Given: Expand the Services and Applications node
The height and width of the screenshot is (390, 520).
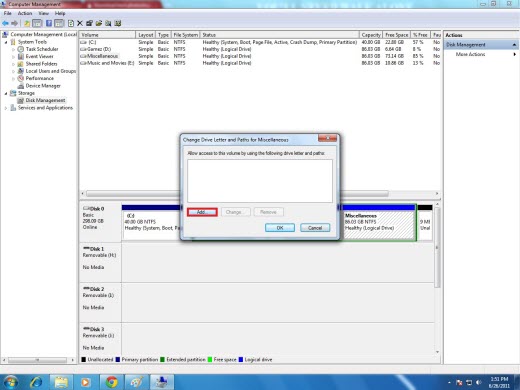Looking at the screenshot, I should 6,108.
